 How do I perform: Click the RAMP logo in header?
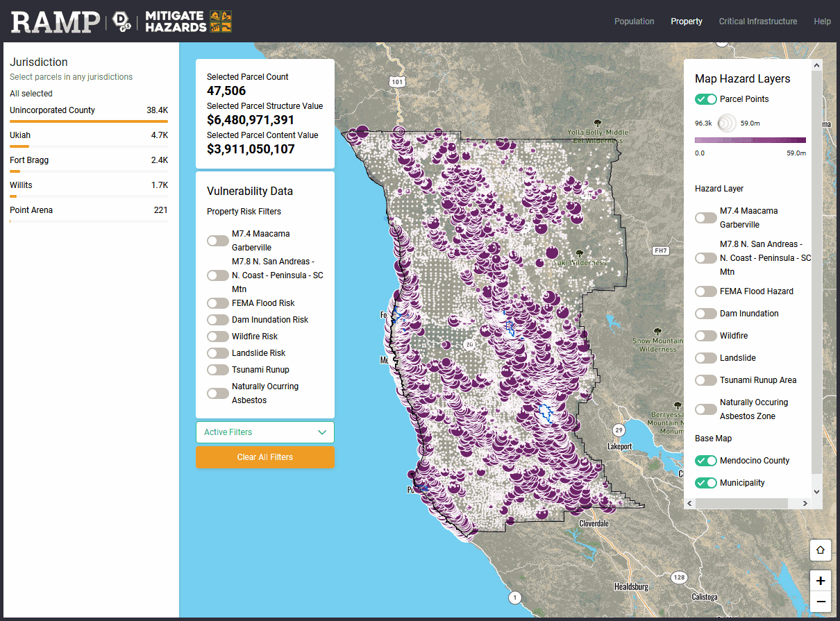click(55, 22)
